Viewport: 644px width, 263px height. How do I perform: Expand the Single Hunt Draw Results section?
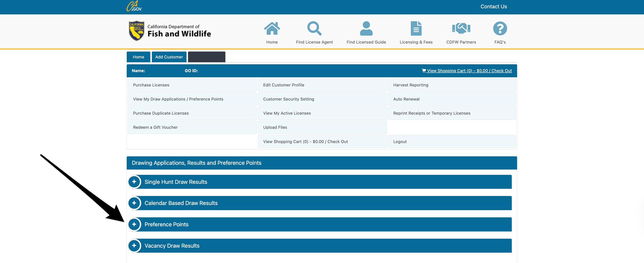(x=134, y=182)
